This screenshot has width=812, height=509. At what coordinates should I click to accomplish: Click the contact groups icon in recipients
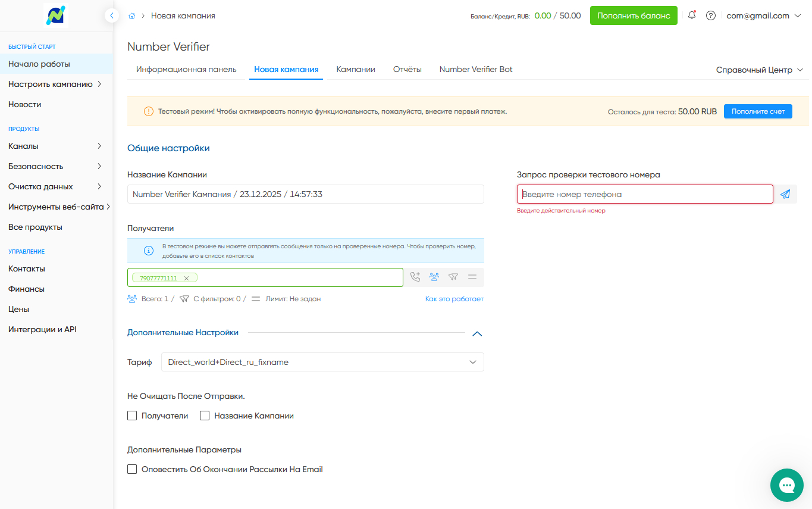pos(434,277)
